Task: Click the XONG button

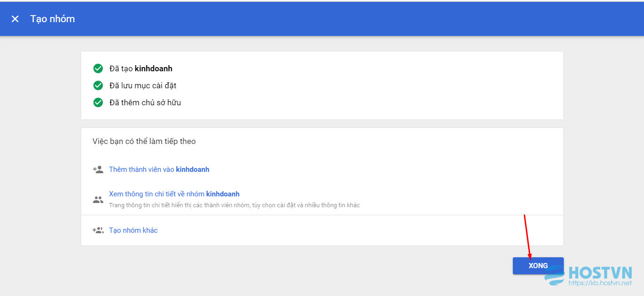Action: pos(538,266)
